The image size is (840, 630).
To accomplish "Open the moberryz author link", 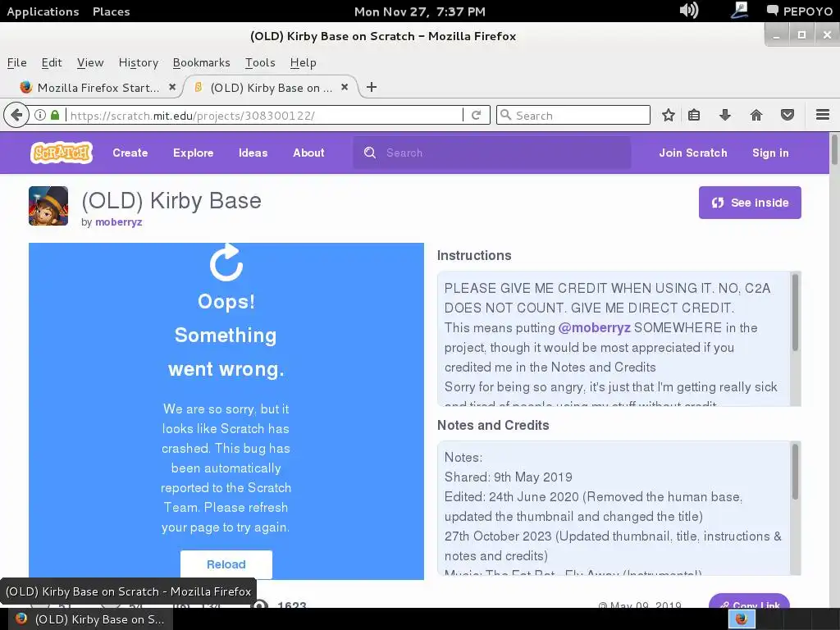I will [x=118, y=221].
